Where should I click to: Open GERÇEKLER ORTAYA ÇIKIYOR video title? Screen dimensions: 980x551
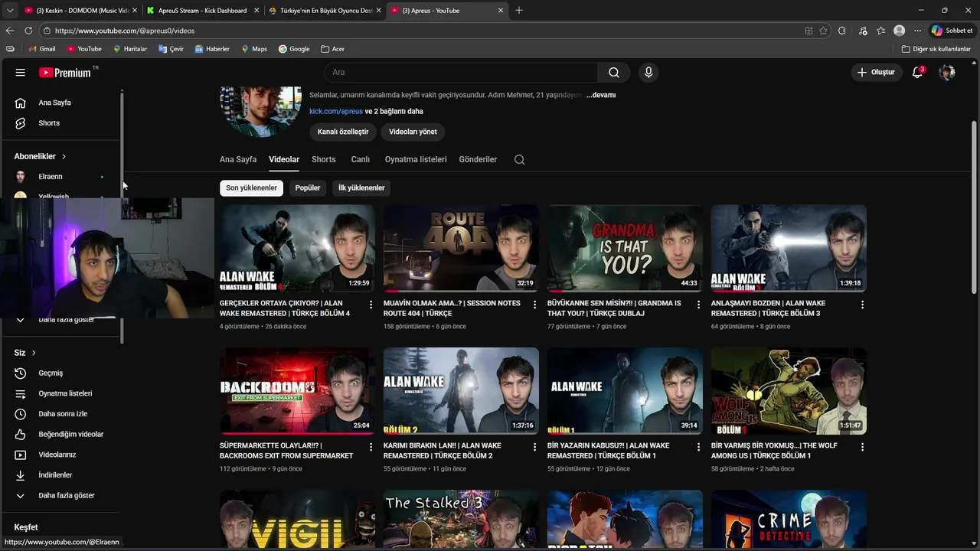[285, 308]
